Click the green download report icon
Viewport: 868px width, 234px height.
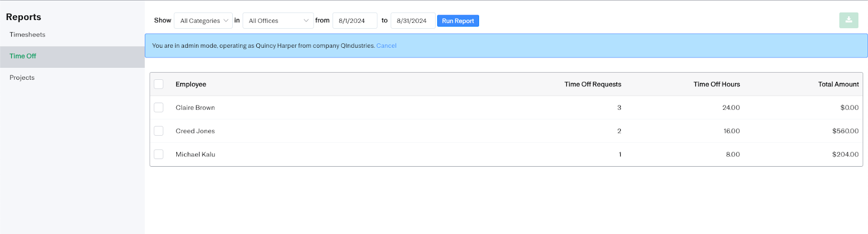coord(848,20)
